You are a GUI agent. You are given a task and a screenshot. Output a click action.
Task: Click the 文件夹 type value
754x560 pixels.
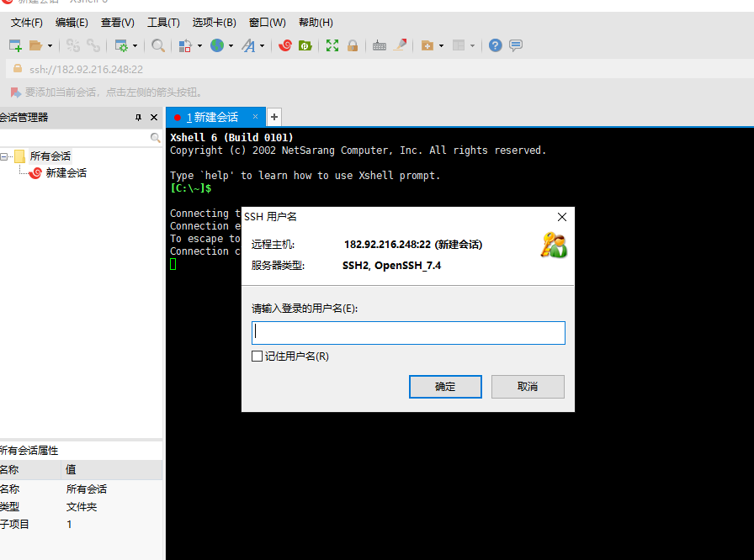[x=82, y=507]
